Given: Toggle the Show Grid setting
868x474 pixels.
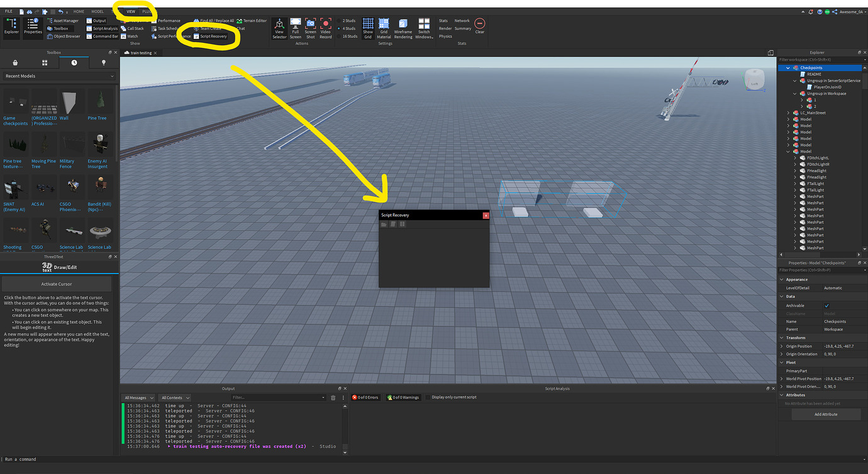Looking at the screenshot, I should pyautogui.click(x=368, y=28).
